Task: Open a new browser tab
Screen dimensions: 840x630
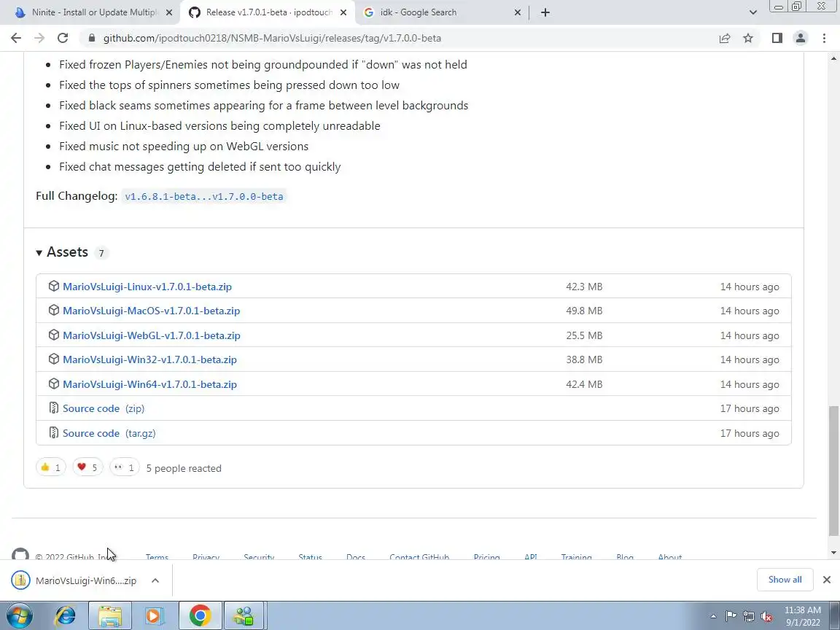Action: [x=545, y=12]
